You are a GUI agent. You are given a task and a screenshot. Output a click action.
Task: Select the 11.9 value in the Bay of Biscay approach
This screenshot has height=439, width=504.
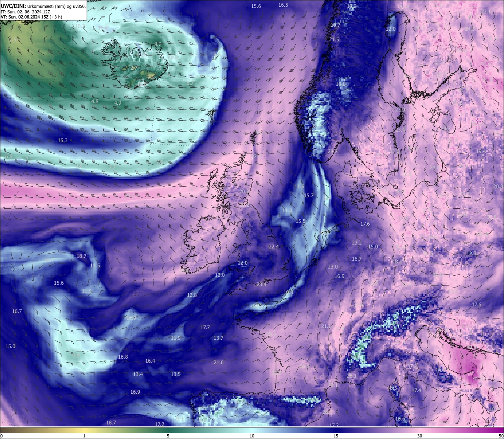pyautogui.click(x=176, y=338)
